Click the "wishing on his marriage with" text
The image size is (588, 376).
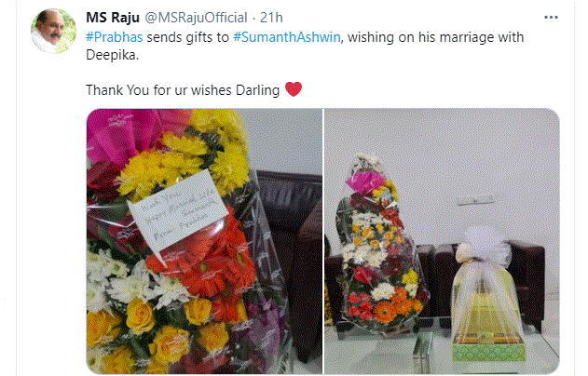pyautogui.click(x=436, y=37)
